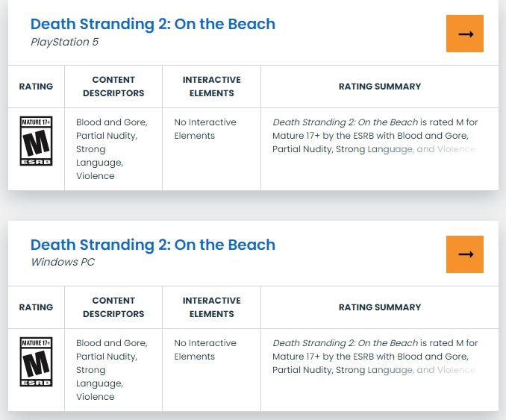Screen dimensions: 506x420
Task: Open the Windows PC Death Stranding 2 title link
Action: [152, 245]
